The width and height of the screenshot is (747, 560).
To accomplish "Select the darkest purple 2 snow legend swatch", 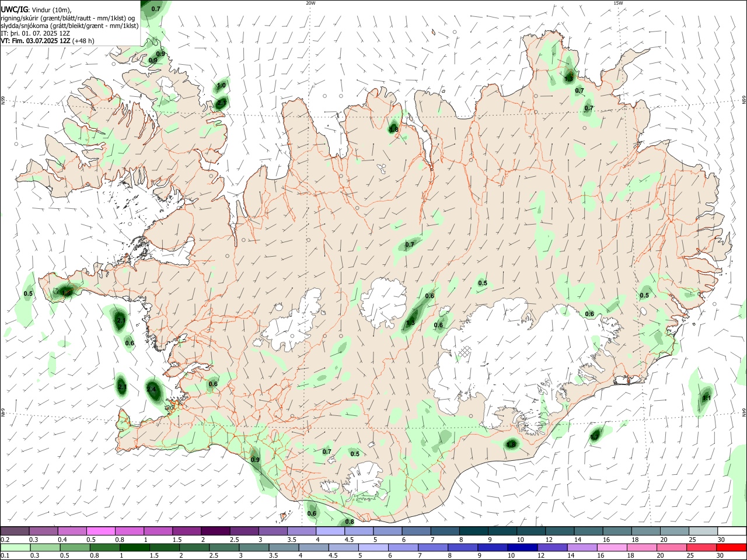I will [215, 531].
